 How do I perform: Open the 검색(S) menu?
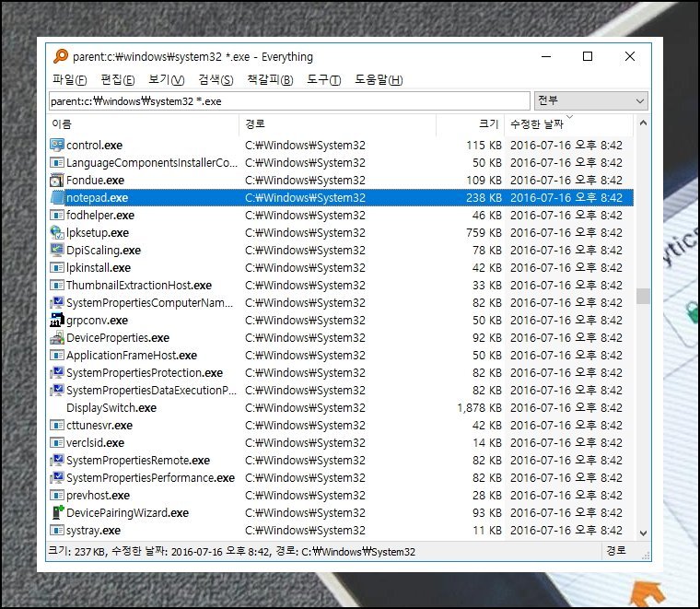(x=216, y=80)
